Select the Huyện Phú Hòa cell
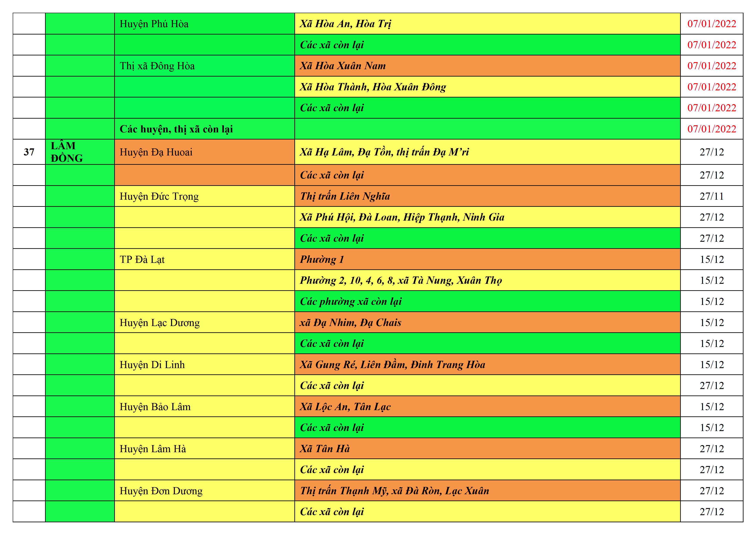Viewport: 756px width, 535px height. point(204,24)
